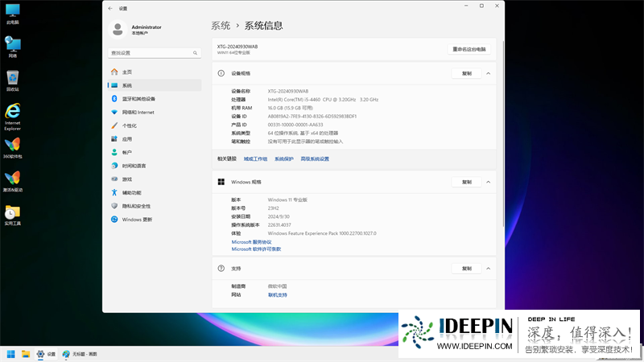Viewport: 644px width, 362px height.
Task: Open File Explorer from the taskbar
Action: coord(26,354)
